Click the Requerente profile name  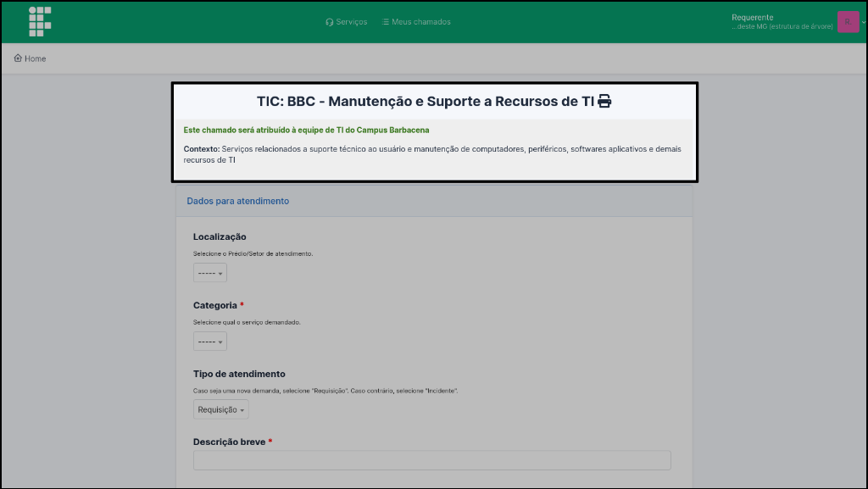pos(752,17)
